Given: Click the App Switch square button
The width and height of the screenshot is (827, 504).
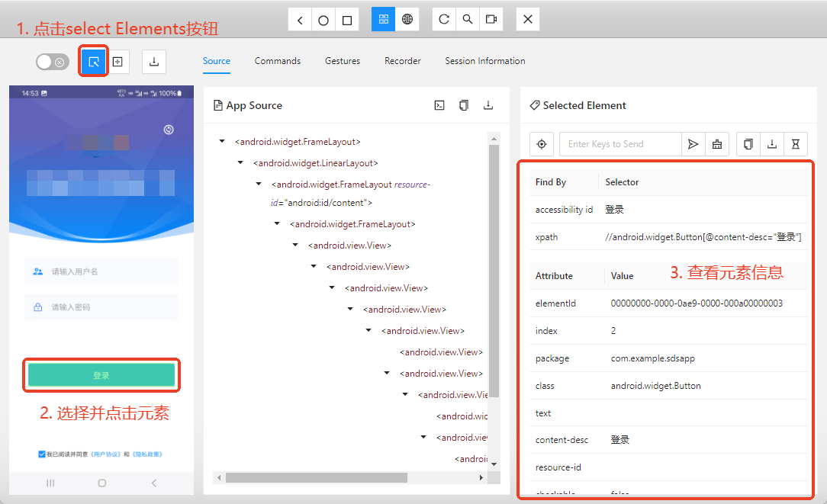Looking at the screenshot, I should tap(347, 20).
